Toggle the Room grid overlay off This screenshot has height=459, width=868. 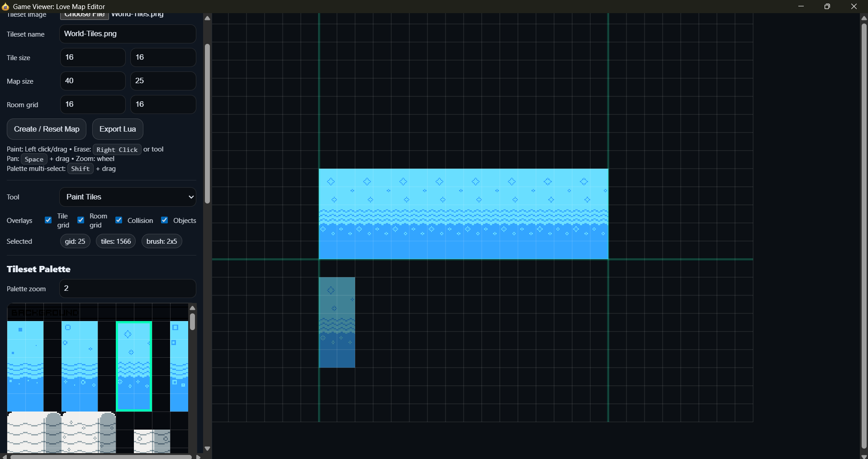(x=80, y=220)
